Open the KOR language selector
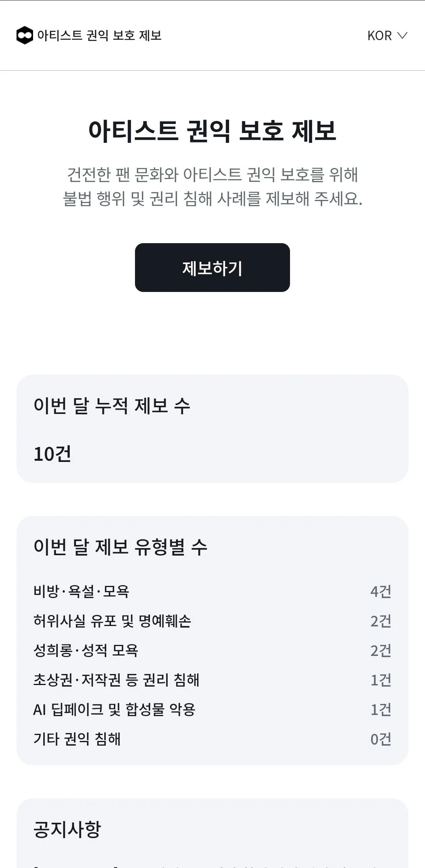The image size is (425, 868). (387, 35)
